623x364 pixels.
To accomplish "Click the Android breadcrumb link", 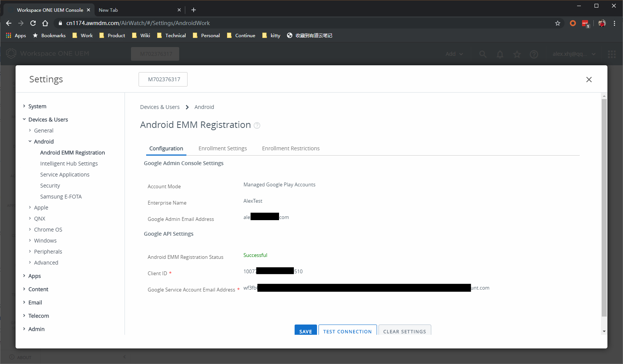I will 204,107.
